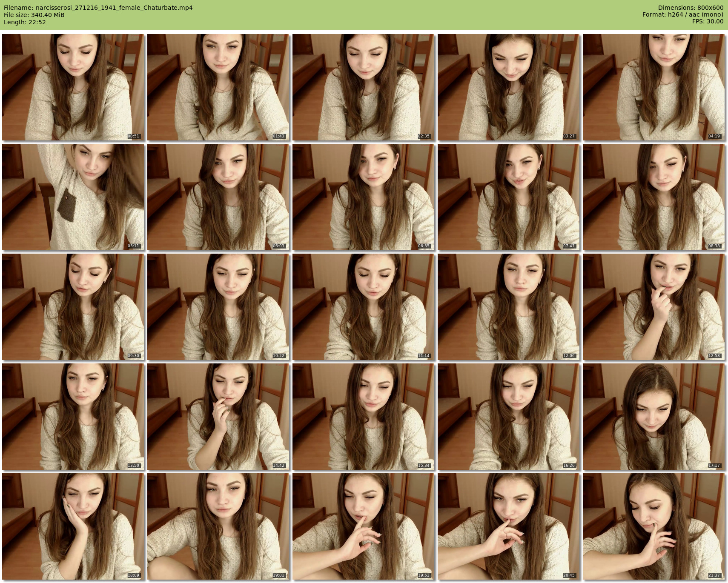Pick the frame stamped 07:47
This screenshot has width=728, height=583.
tap(509, 197)
